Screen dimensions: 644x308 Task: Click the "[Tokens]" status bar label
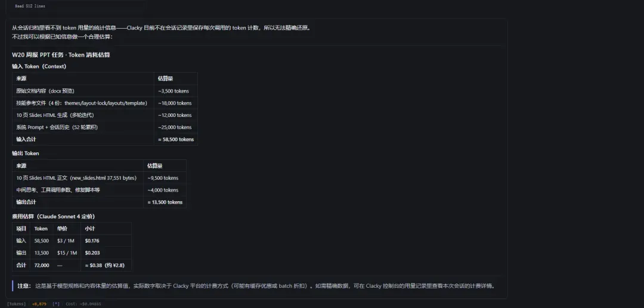[x=17, y=304]
